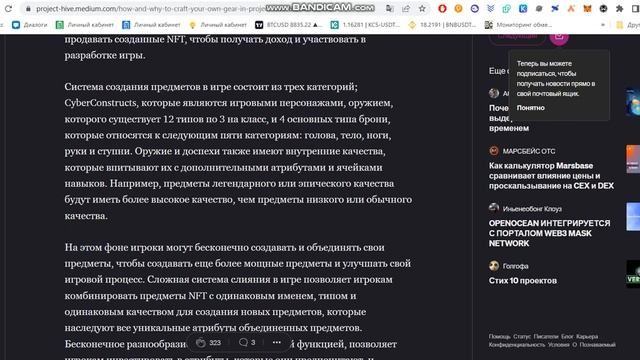Open the first Личный кабинет bookmark
The image size is (640, 360).
[85, 25]
